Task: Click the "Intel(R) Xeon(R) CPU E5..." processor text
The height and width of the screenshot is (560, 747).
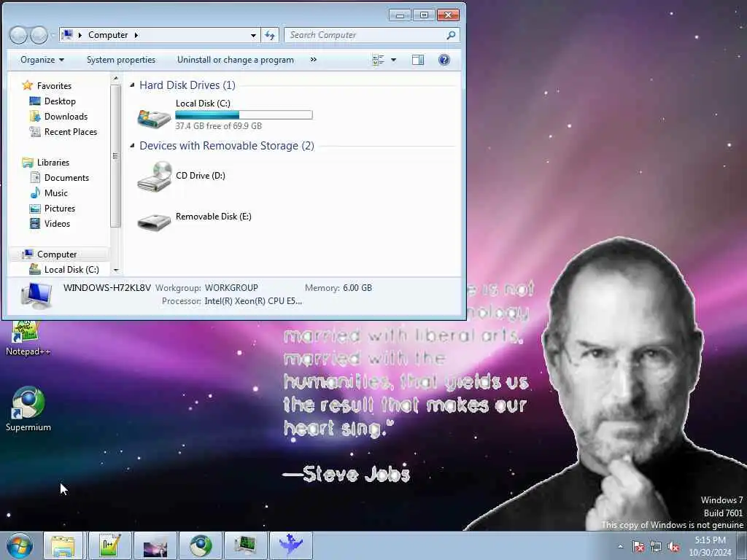Action: tap(253, 301)
